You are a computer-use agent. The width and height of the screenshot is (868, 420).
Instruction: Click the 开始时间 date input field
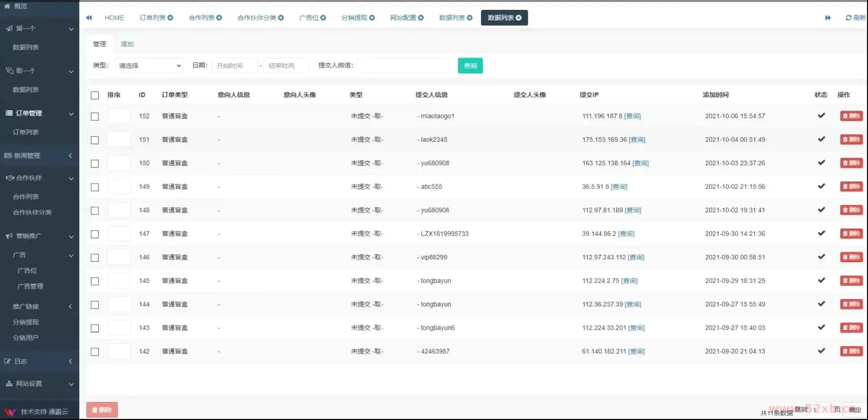(235, 65)
